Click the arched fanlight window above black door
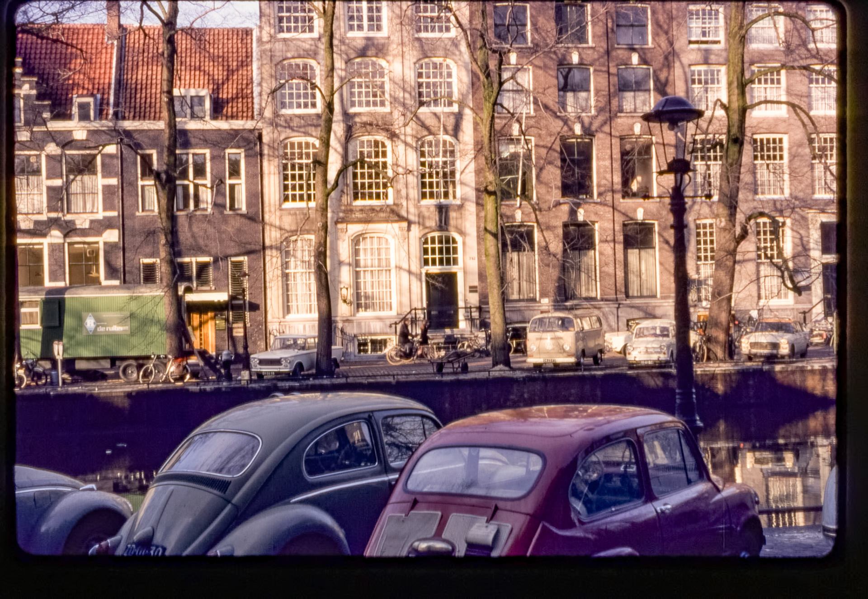 441,250
